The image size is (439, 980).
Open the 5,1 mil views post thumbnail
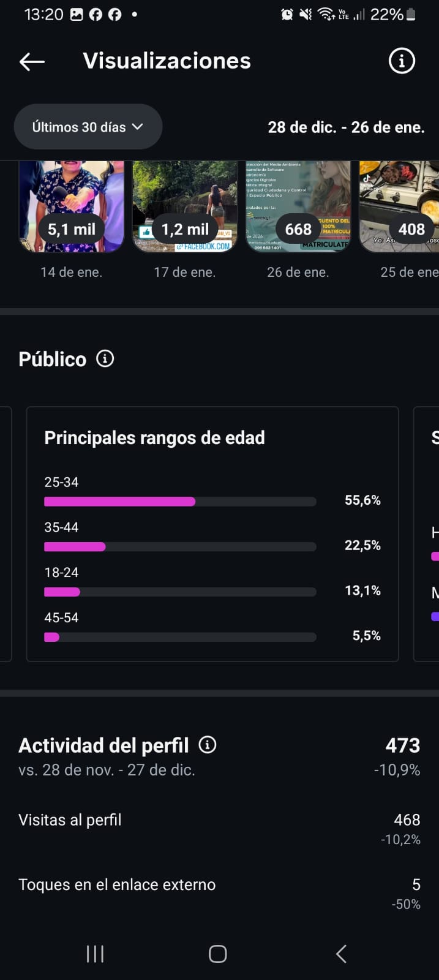click(72, 207)
